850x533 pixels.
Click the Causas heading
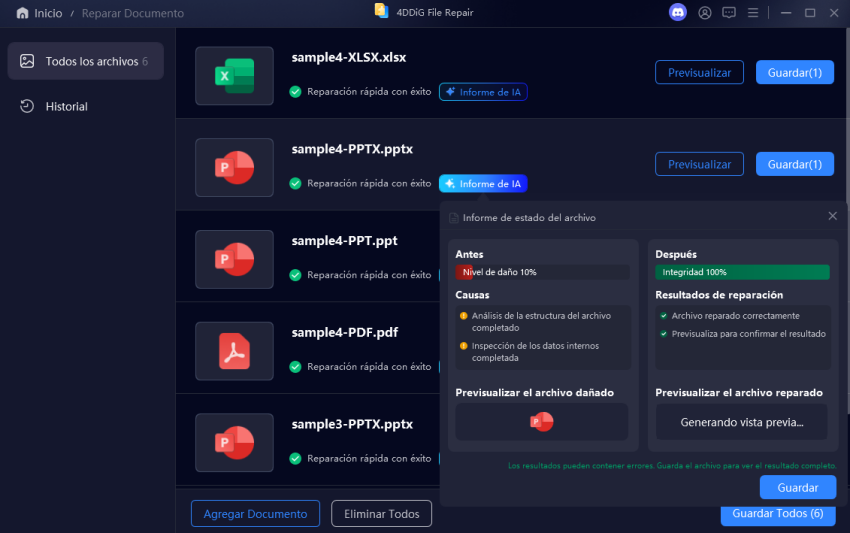click(x=472, y=294)
